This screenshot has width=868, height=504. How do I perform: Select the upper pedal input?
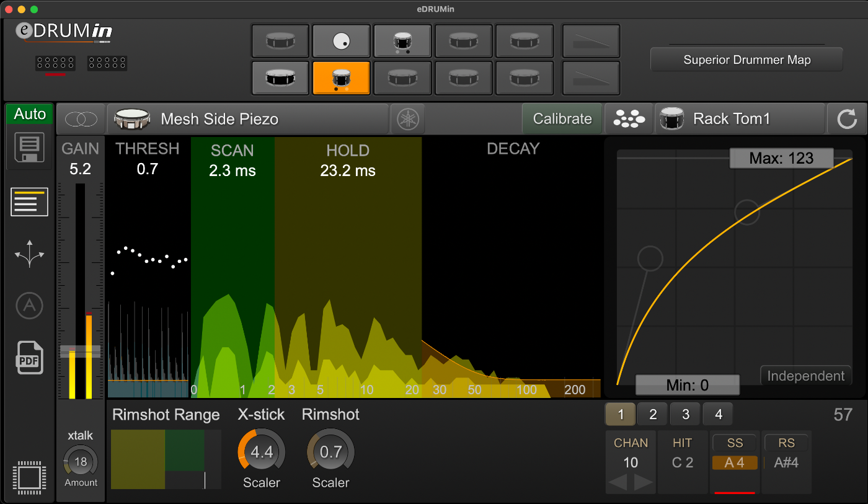point(591,42)
